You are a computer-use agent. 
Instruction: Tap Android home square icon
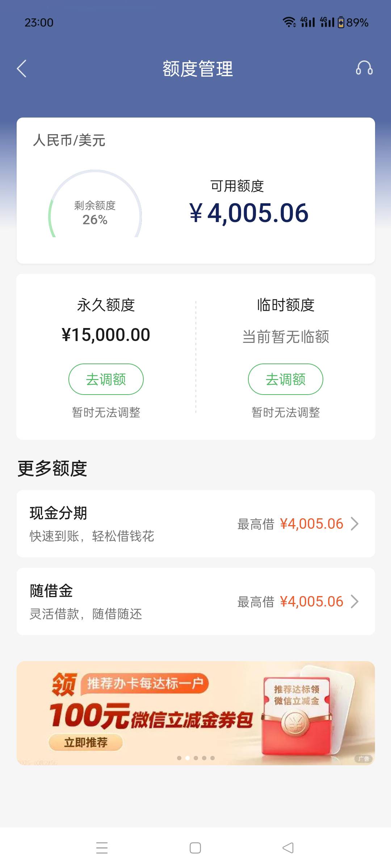195,848
